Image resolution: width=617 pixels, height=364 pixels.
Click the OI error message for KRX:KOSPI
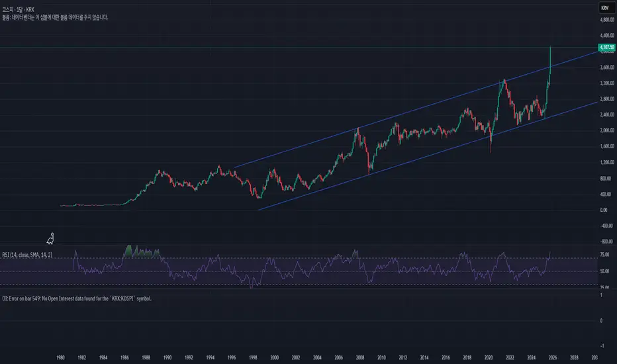(77, 298)
